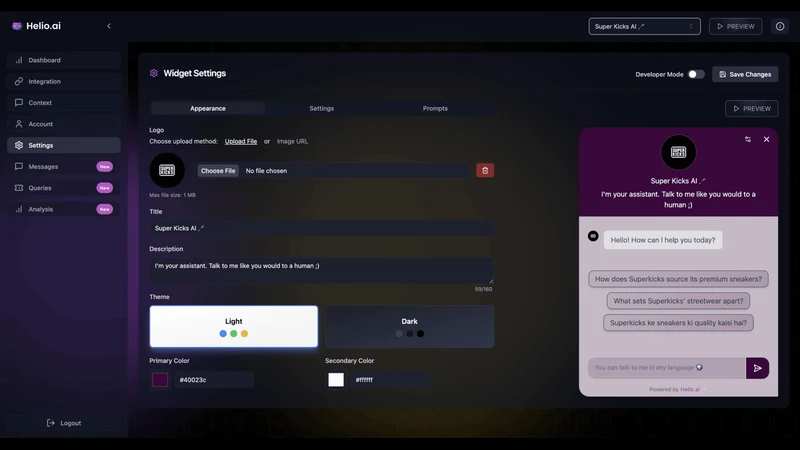Click the Choose File button
800x450 pixels.
pos(218,171)
